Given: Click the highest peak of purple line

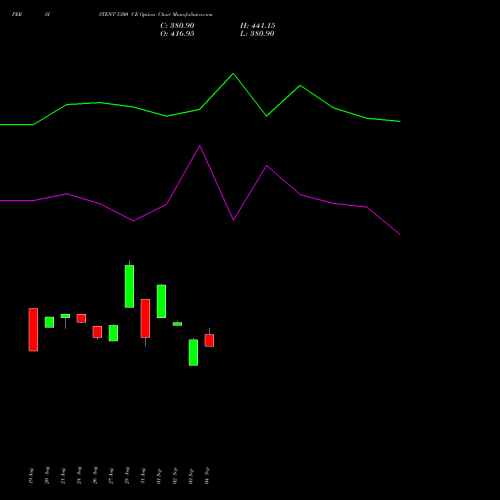Looking at the screenshot, I should [200, 146].
